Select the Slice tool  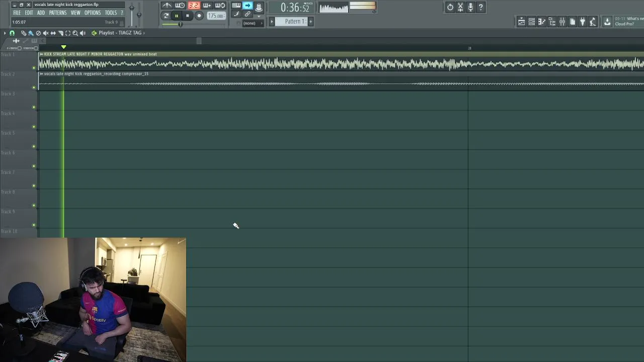60,33
